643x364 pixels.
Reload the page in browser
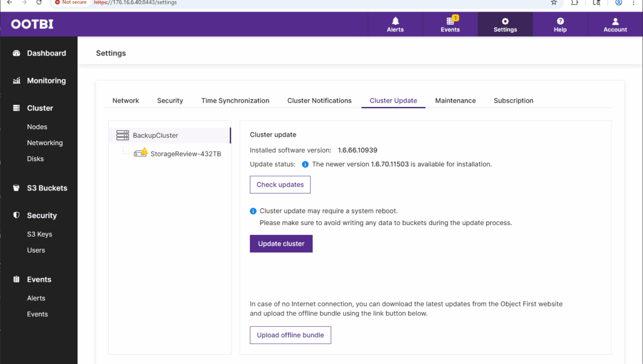tap(39, 2)
